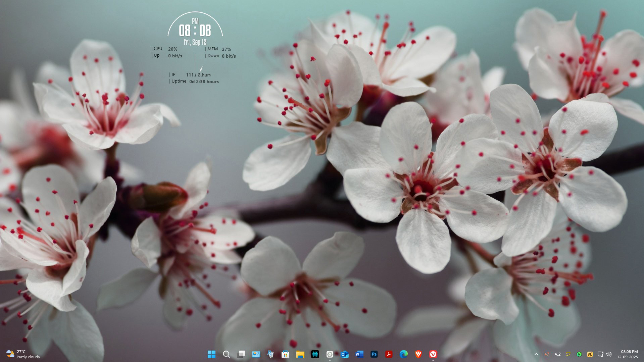644x362 pixels.
Task: Open the Revo Uninstaller taskbar icon
Action: click(270, 354)
